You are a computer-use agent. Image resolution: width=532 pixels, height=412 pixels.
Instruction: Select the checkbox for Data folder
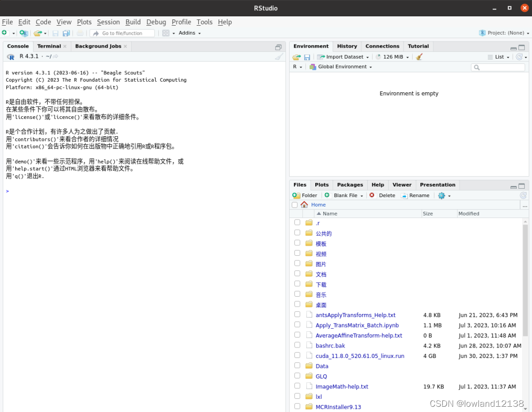[296, 366]
